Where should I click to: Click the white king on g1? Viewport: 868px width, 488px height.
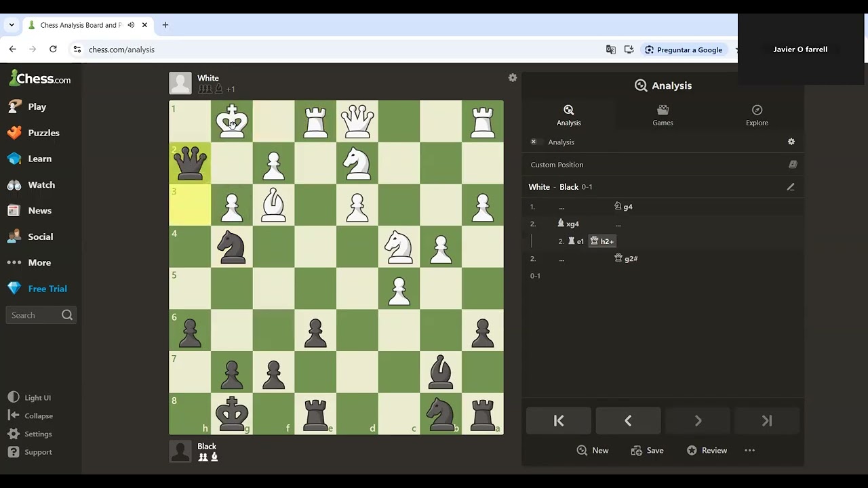tap(232, 121)
